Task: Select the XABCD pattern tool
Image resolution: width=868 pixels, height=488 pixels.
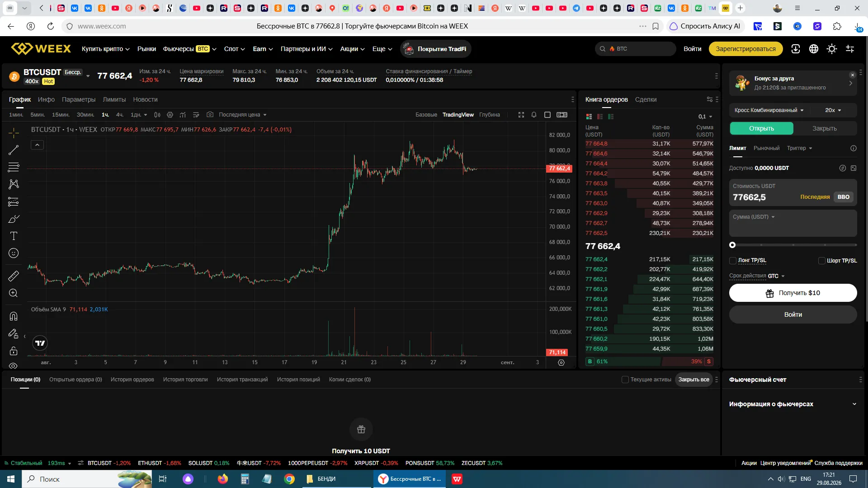Action: tap(14, 184)
